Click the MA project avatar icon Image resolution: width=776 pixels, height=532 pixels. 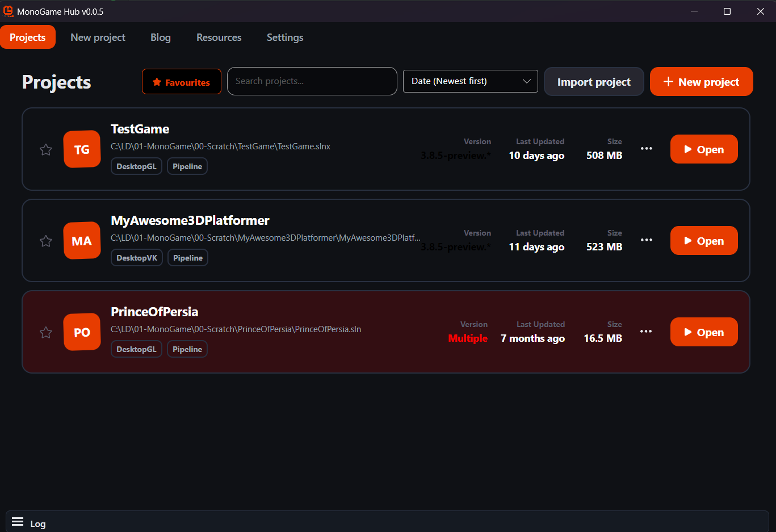[x=82, y=241]
